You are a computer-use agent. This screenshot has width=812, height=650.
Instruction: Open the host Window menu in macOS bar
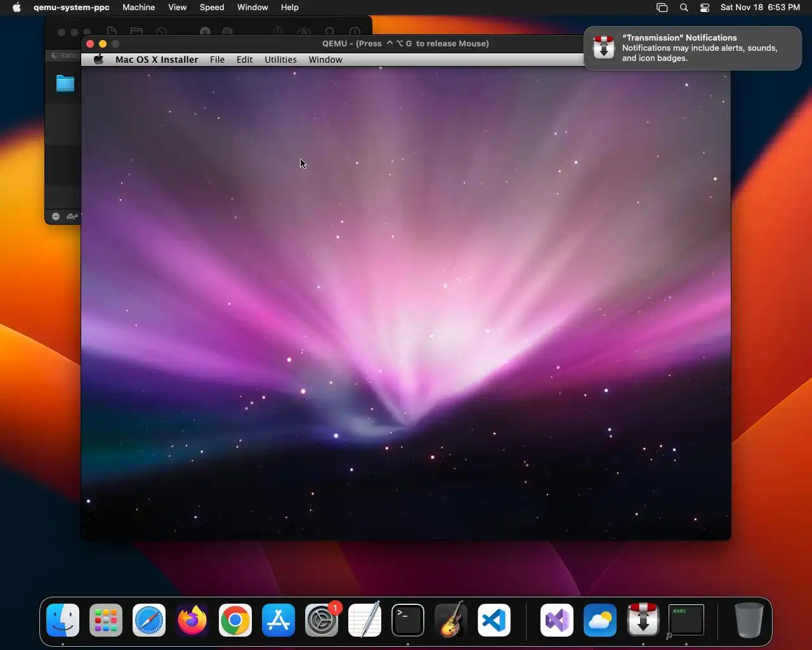pos(252,8)
